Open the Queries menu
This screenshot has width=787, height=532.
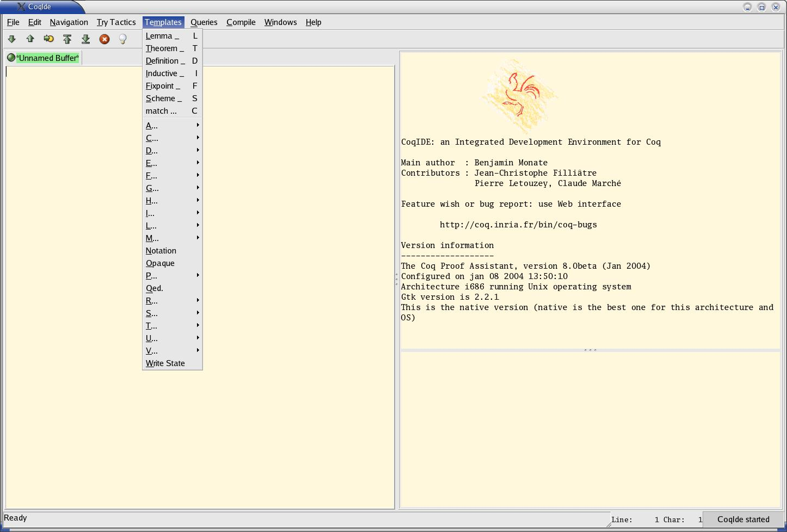click(x=204, y=22)
